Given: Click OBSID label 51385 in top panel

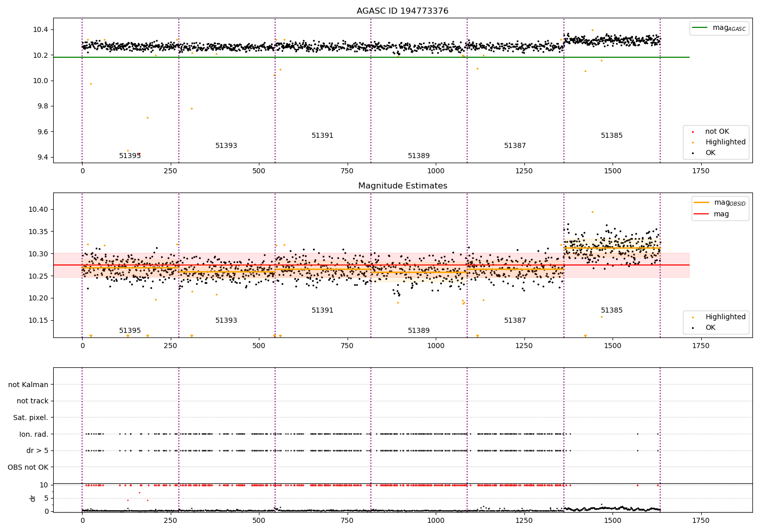Looking at the screenshot, I should point(612,136).
